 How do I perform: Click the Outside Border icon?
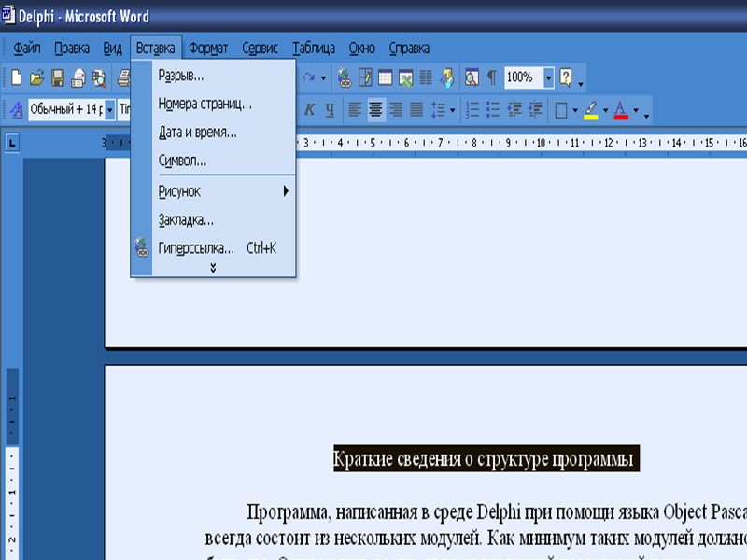point(561,110)
